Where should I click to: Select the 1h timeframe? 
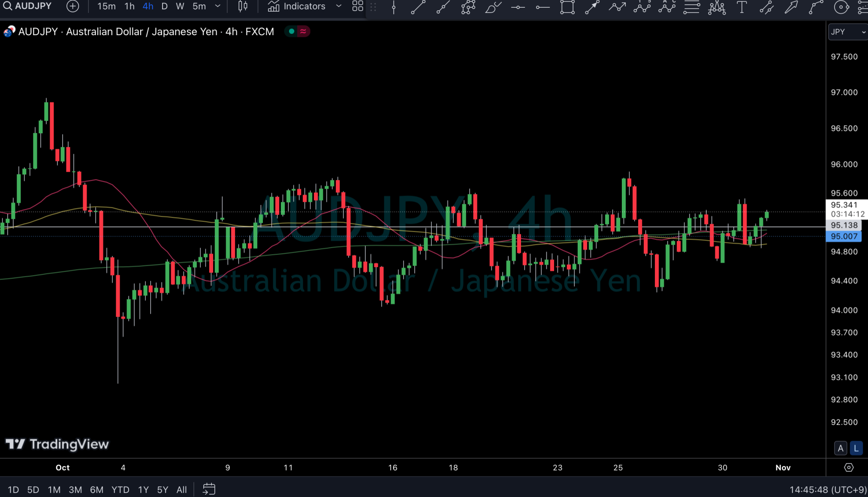coord(129,6)
